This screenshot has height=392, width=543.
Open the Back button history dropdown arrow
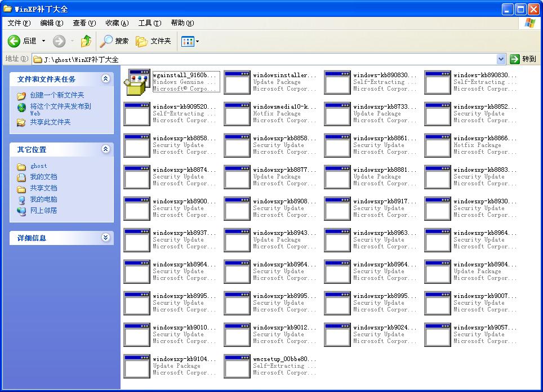pyautogui.click(x=43, y=41)
